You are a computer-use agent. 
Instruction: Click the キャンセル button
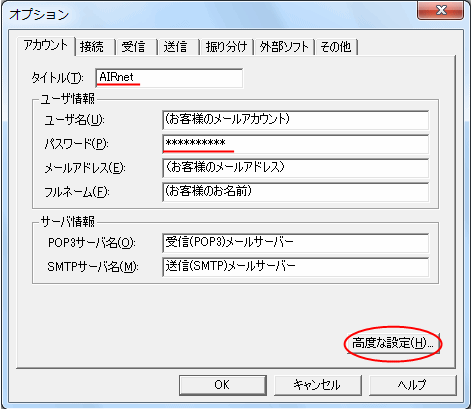tap(318, 385)
